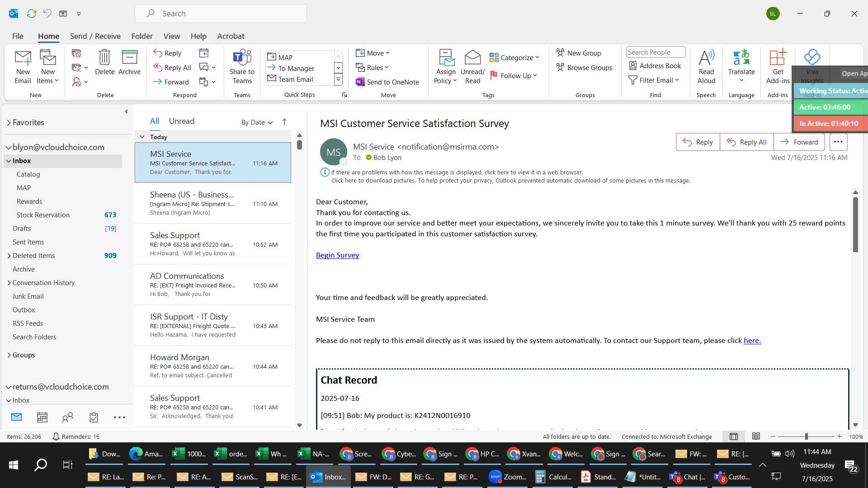Open Calculator from the taskbar
This screenshot has width=868, height=488.
click(554, 477)
